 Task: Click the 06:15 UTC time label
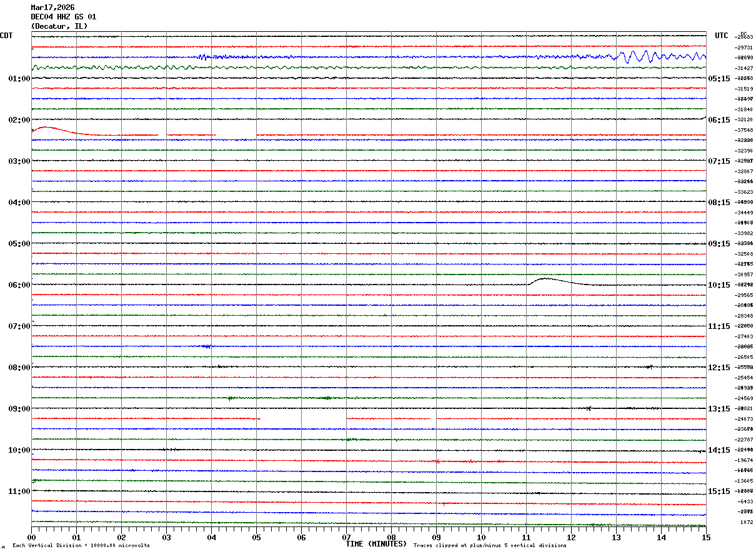[719, 120]
